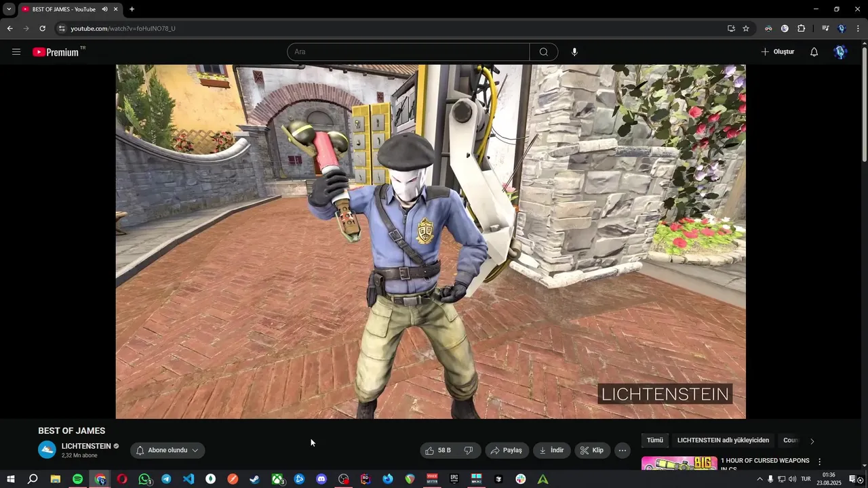Close the BEST OF JAMES tab
This screenshot has height=488, width=868.
pyautogui.click(x=116, y=9)
